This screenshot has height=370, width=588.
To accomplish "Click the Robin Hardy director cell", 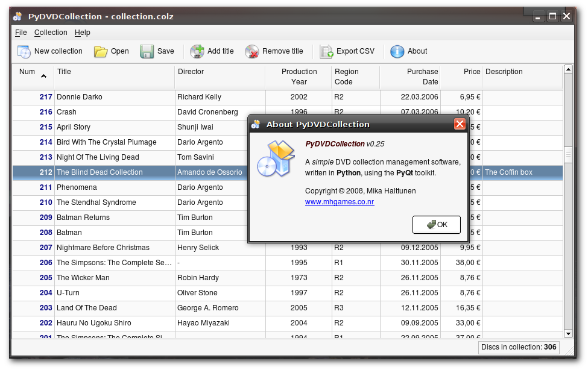I will coord(220,278).
